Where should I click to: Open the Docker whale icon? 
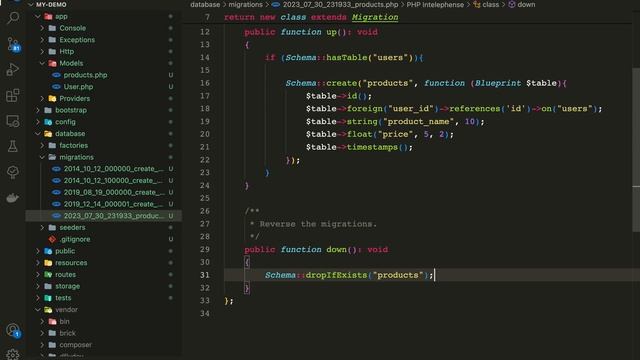(x=13, y=198)
